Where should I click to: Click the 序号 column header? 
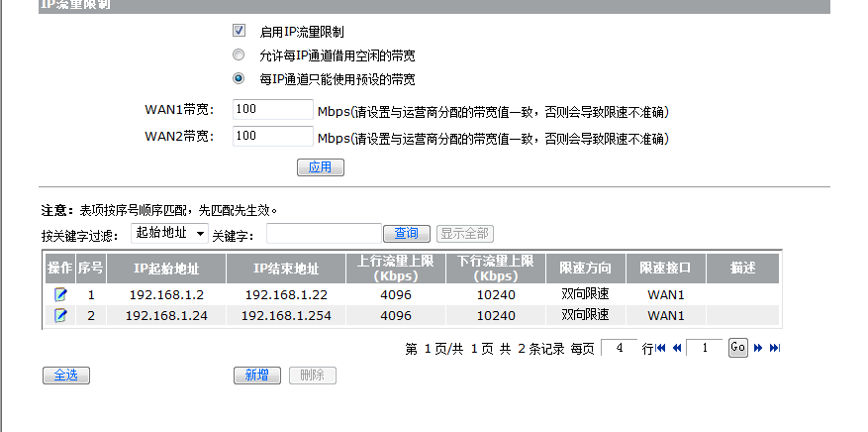click(x=91, y=269)
